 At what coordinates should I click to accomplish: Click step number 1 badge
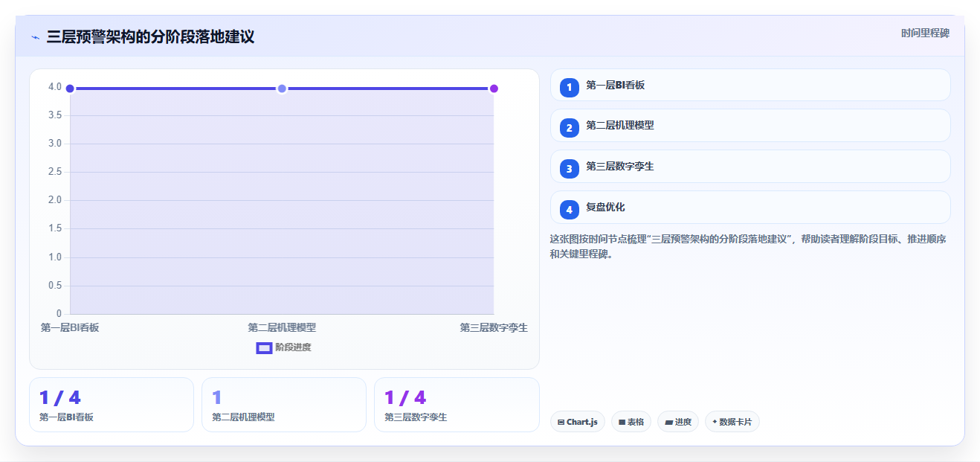pyautogui.click(x=569, y=87)
